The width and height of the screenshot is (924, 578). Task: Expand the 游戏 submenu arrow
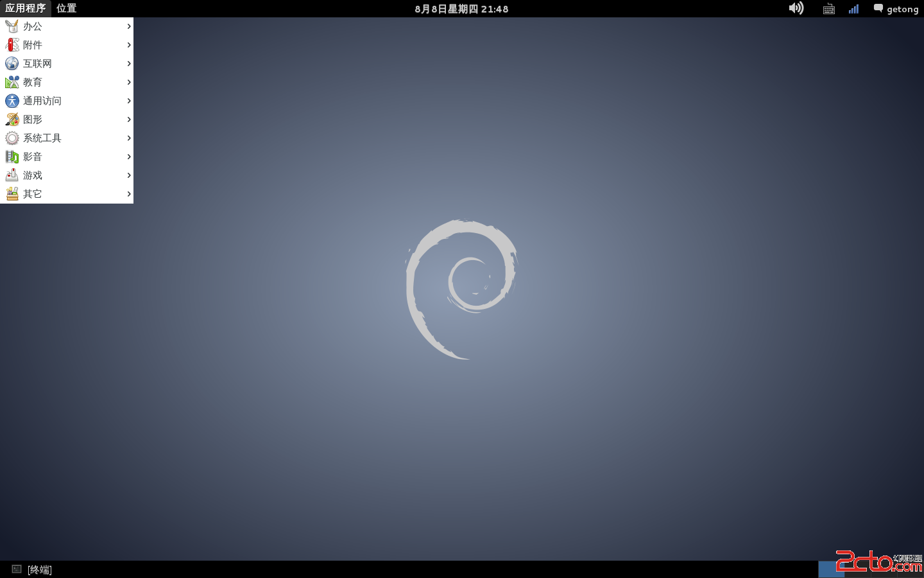point(129,175)
